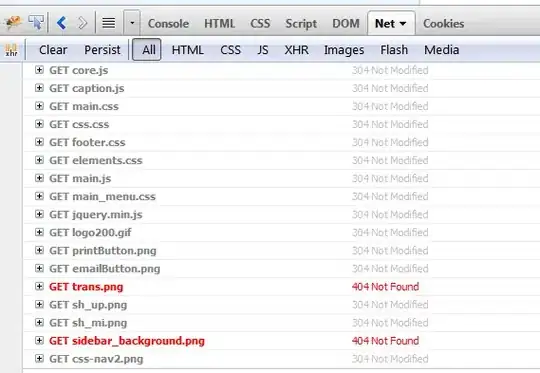Switch to the CSS panel tab

tap(260, 23)
